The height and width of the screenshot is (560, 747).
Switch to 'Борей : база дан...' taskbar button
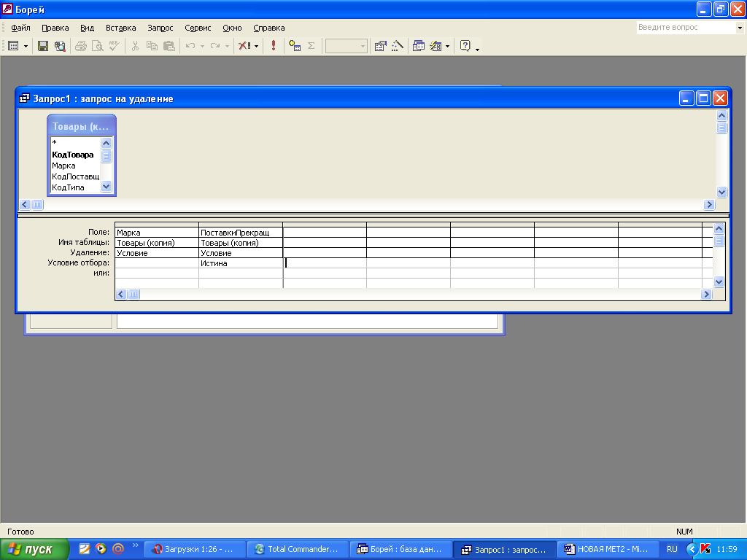pos(400,549)
